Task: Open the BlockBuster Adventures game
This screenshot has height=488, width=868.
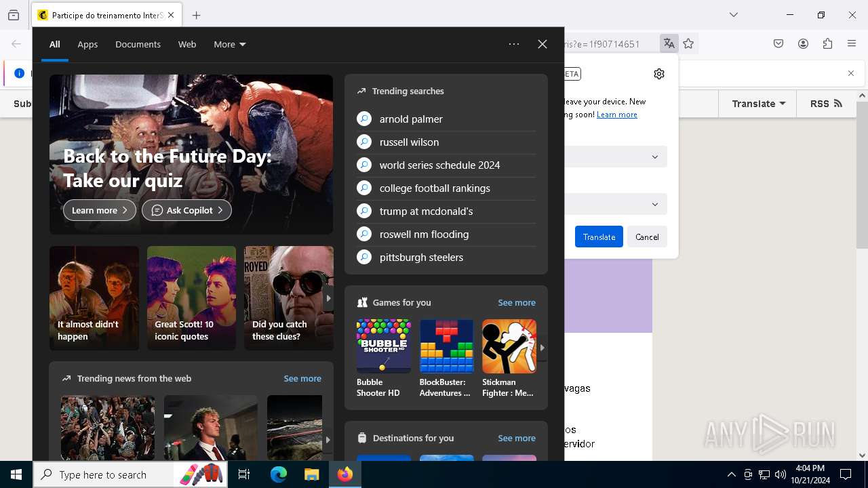Action: 446,359
